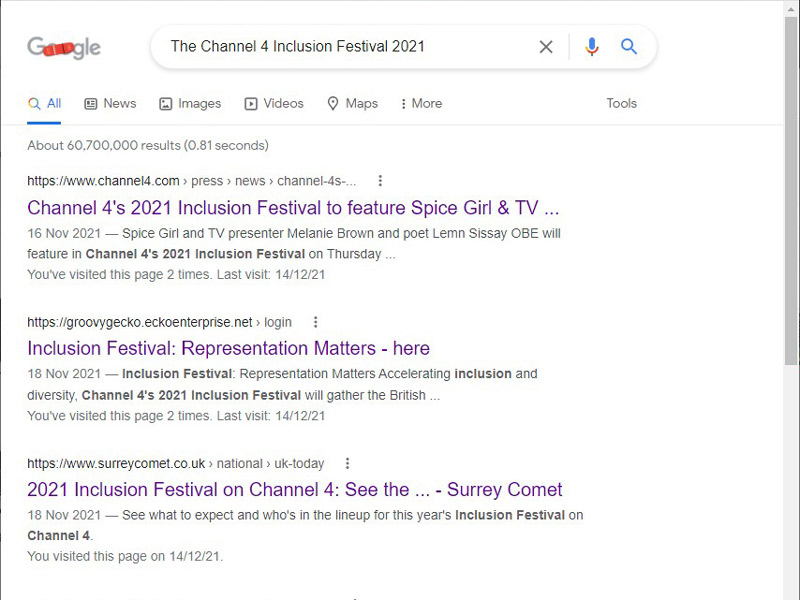Click the scrollbar up arrow
800x600 pixels.
point(791,7)
